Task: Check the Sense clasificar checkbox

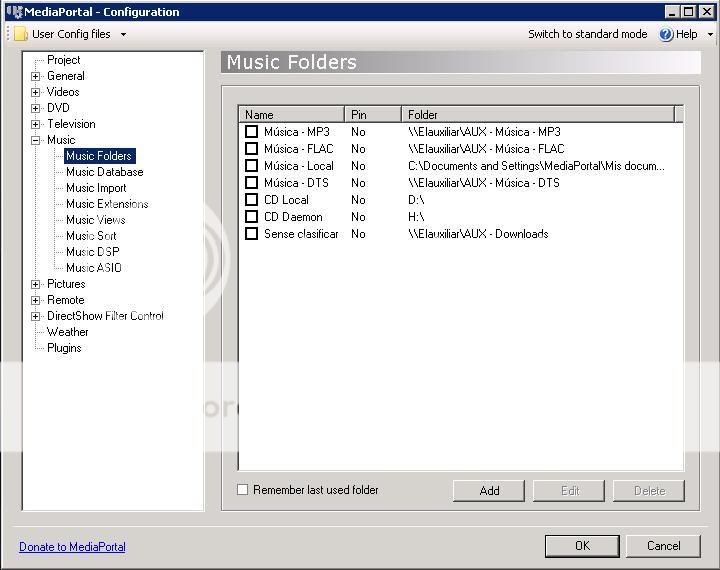Action: 251,233
